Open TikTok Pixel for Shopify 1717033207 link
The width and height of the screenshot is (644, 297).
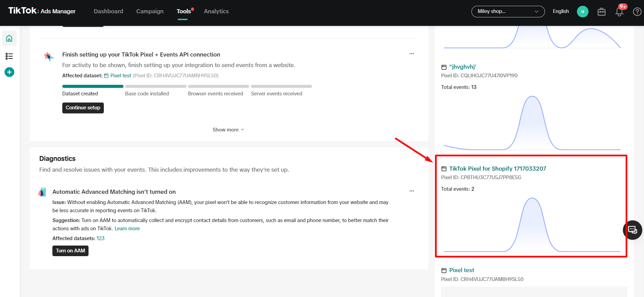497,169
